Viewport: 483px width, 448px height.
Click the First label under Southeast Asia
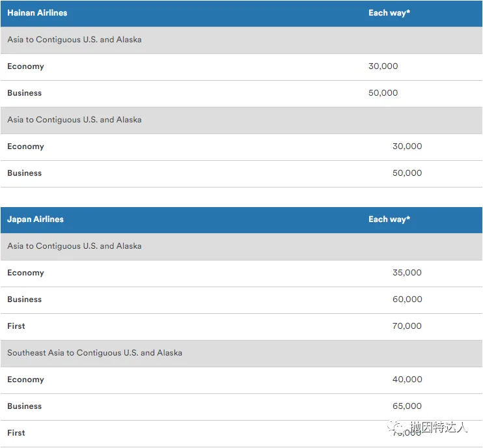16,433
